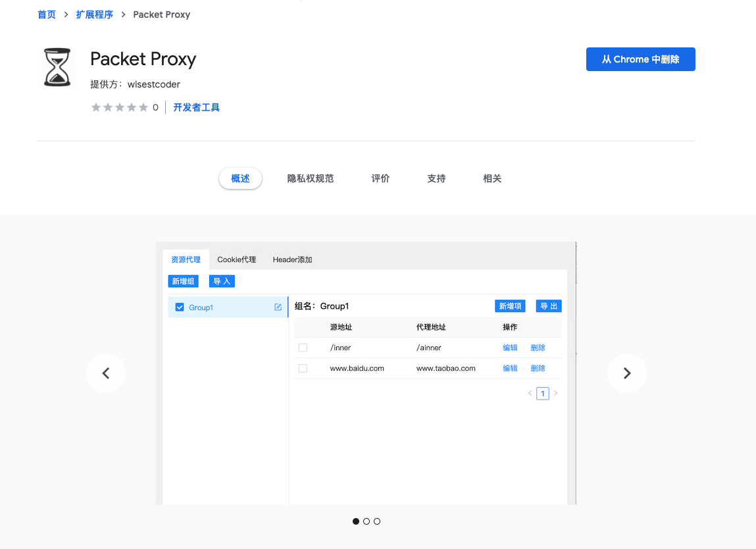Show next screenshot with right carousel arrow
Viewport: 756px width, 549px height.
(x=627, y=373)
